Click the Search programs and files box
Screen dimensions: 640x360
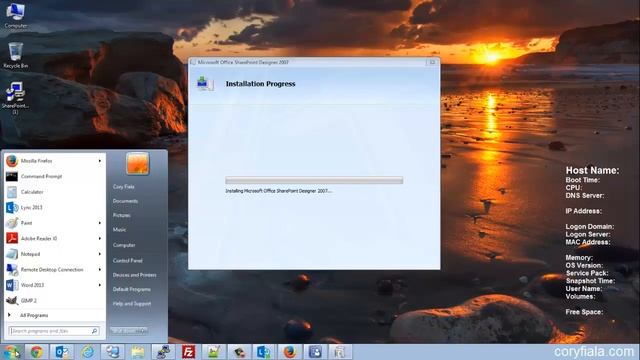[x=53, y=331]
